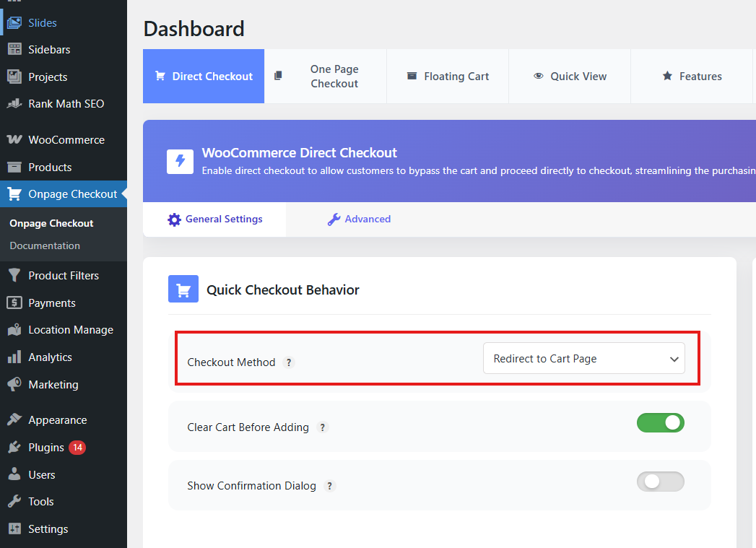Open the Plugins menu
Screen dimensions: 756x548
[63, 447]
